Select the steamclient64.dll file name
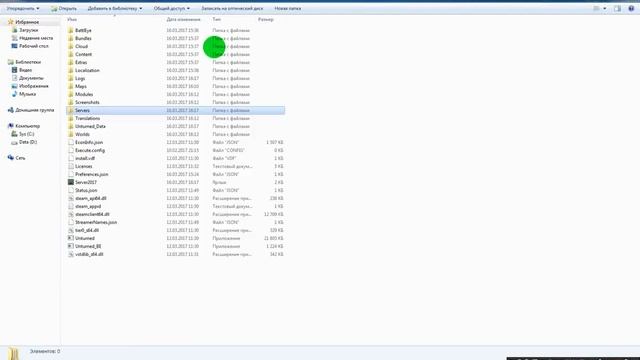640x360 pixels. [x=92, y=214]
